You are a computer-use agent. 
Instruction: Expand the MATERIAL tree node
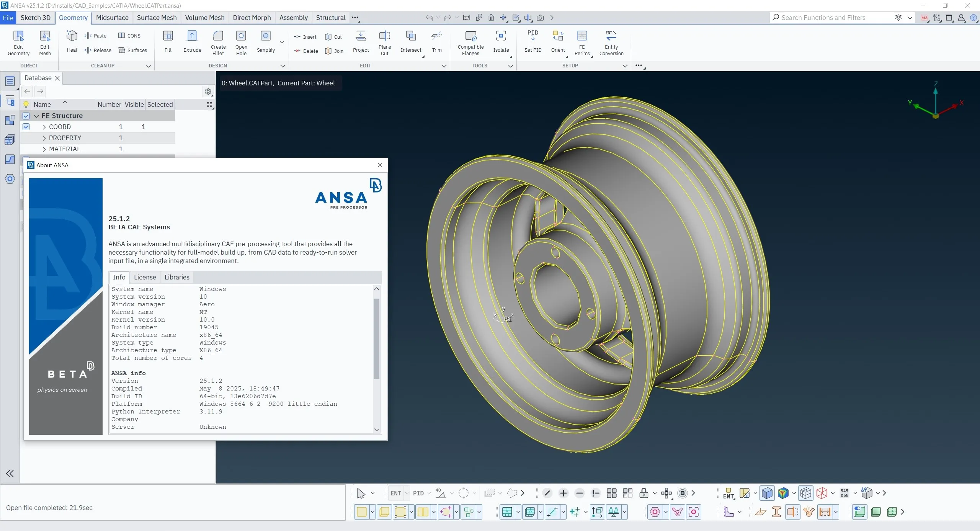click(x=44, y=149)
